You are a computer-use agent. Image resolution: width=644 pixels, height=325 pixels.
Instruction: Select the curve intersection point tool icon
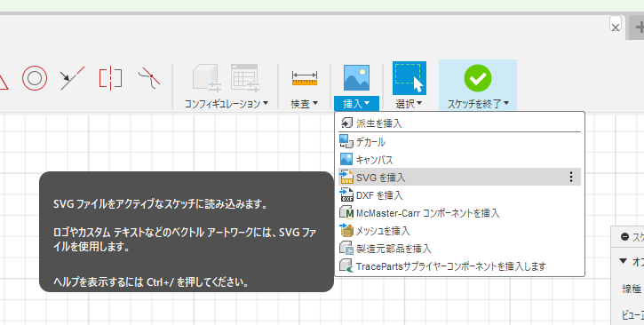(x=149, y=78)
